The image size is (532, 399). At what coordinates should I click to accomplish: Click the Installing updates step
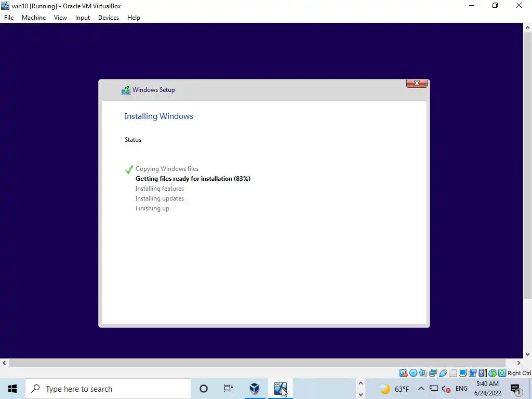pos(159,198)
